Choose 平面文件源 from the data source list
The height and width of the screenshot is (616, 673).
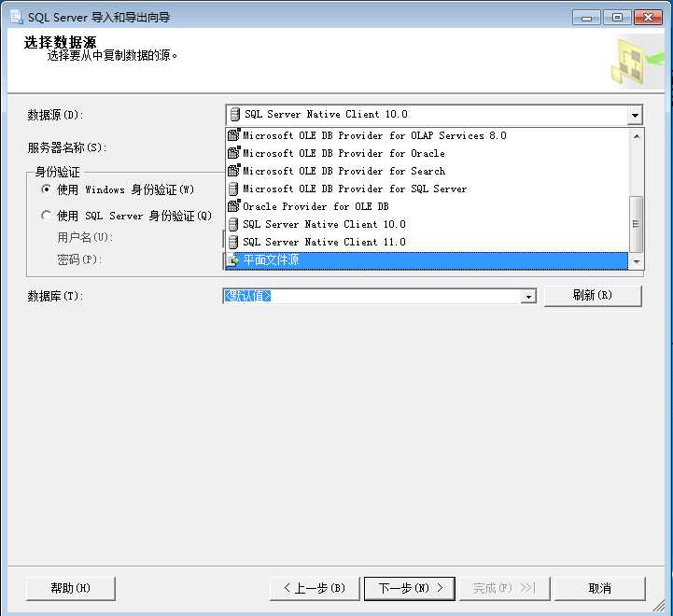[428, 260]
